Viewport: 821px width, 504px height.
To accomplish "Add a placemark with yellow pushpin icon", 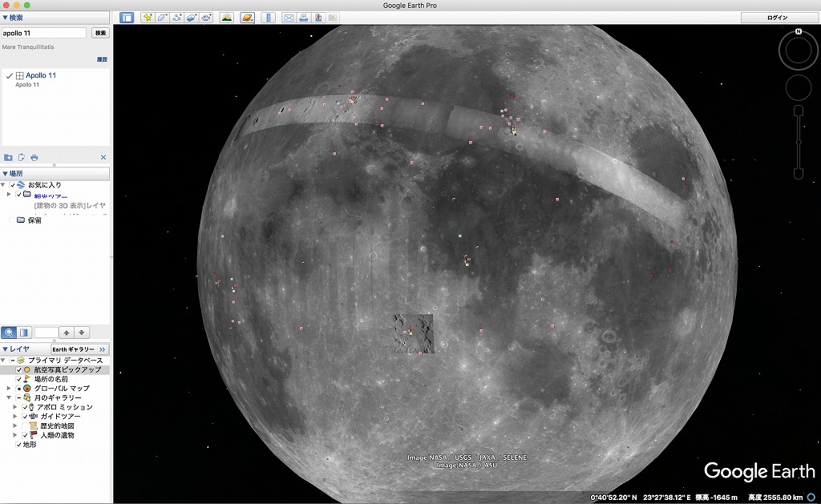I will pos(148,18).
